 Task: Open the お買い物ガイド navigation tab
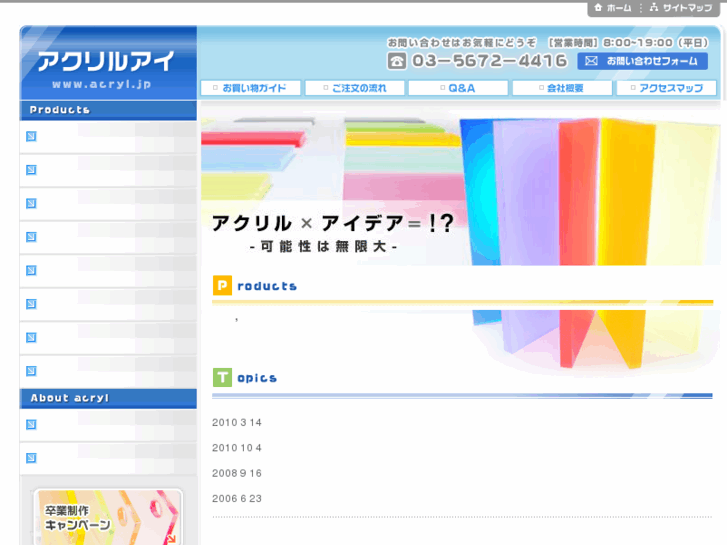(252, 88)
